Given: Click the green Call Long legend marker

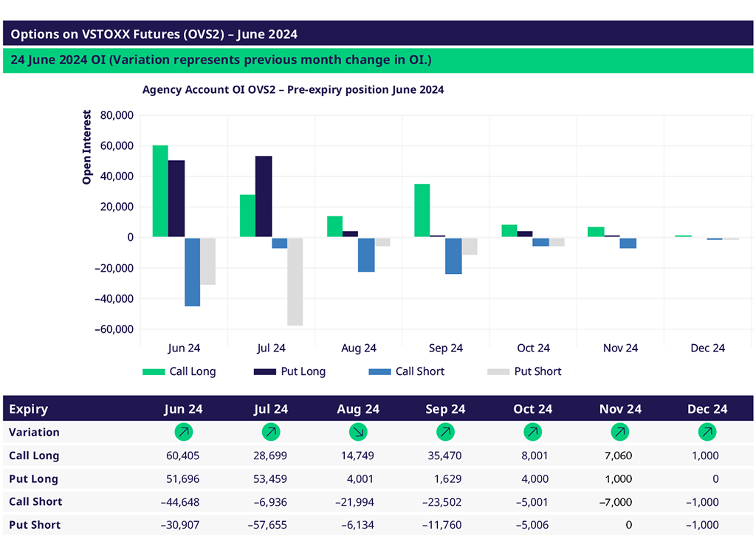Looking at the screenshot, I should click(154, 372).
